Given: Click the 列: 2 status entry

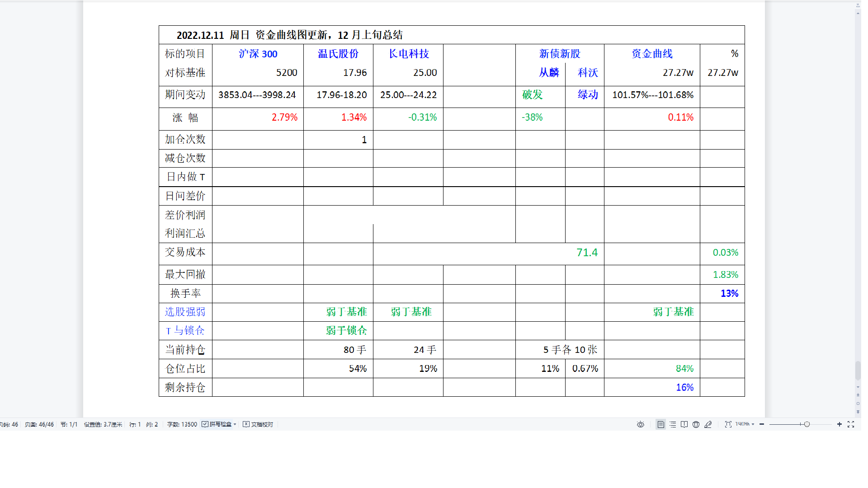Looking at the screenshot, I should tap(152, 424).
